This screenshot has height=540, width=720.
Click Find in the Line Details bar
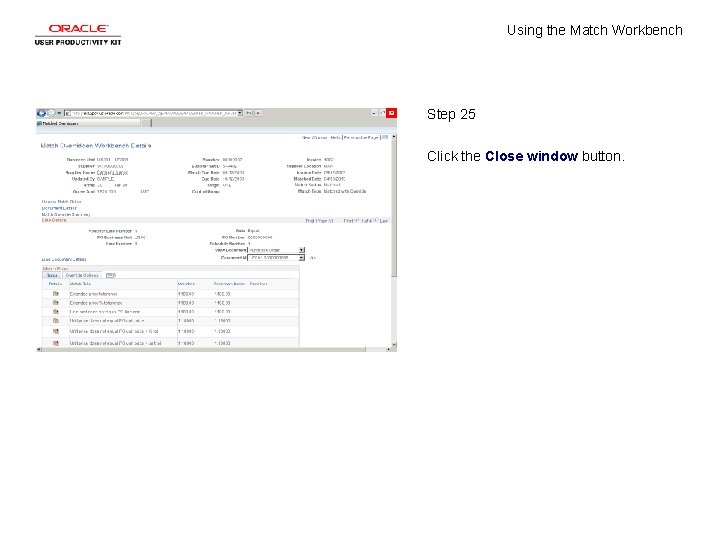pyautogui.click(x=309, y=221)
